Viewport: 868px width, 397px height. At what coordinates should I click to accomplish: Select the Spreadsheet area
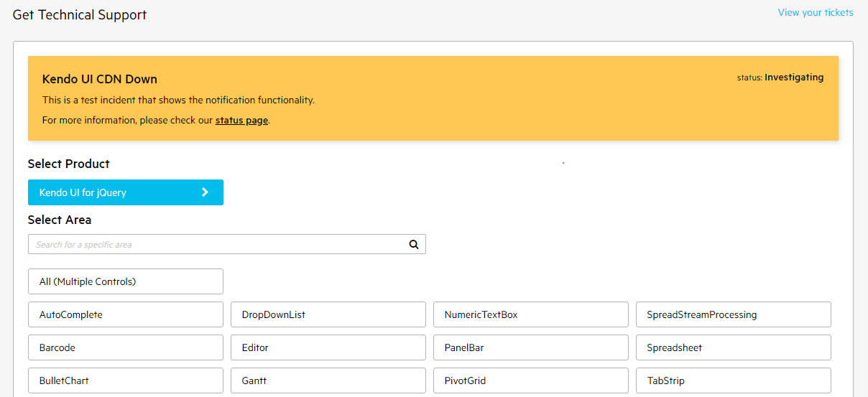734,347
